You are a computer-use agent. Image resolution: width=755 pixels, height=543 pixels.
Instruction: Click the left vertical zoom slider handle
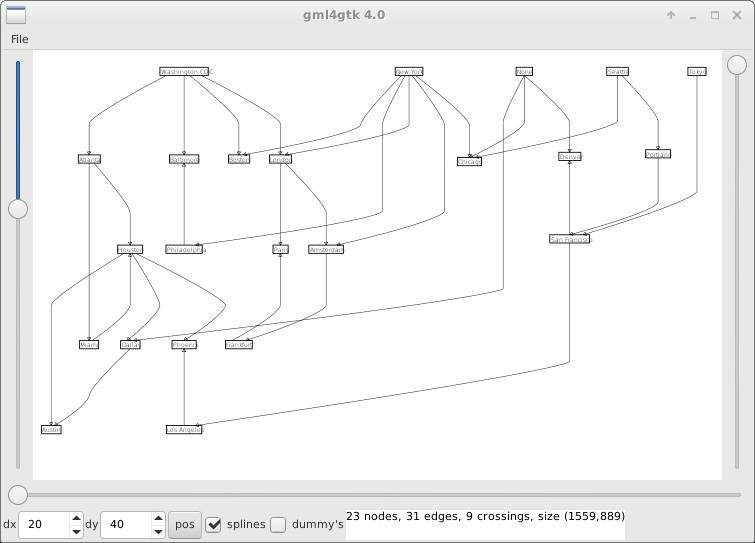click(x=18, y=209)
